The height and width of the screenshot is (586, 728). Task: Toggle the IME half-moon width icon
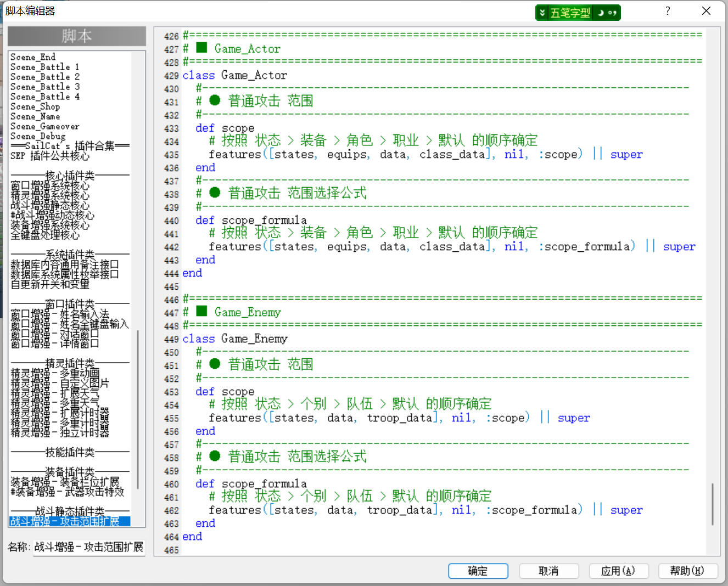[x=601, y=13]
